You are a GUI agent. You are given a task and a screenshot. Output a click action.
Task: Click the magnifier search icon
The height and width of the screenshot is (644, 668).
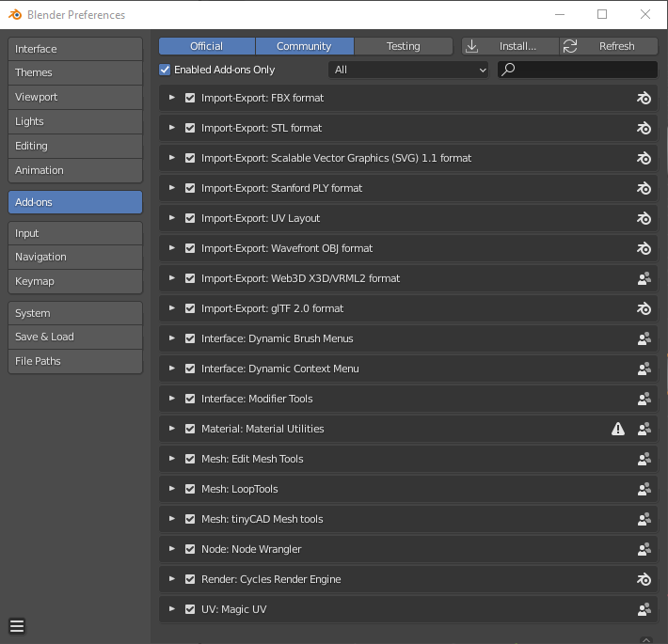point(508,70)
